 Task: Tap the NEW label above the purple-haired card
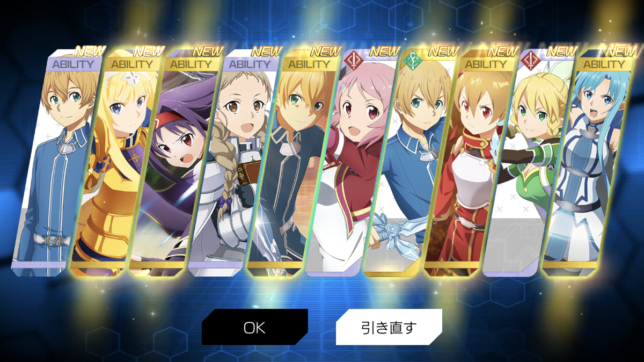(x=207, y=52)
